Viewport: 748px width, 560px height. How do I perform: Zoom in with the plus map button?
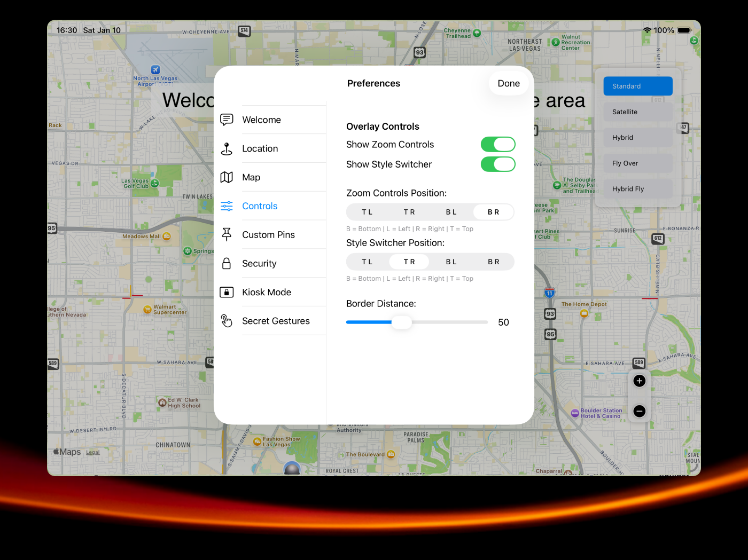pyautogui.click(x=639, y=381)
